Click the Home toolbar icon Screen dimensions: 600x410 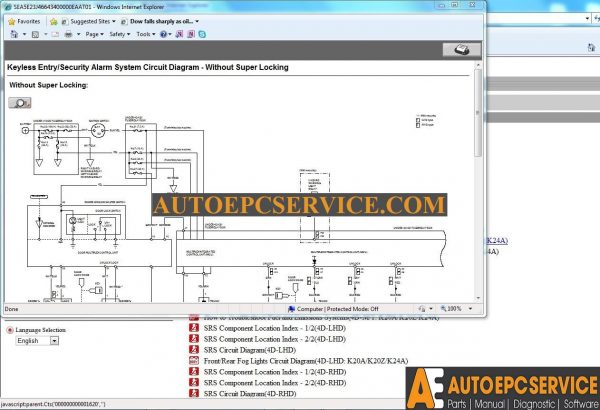[x=14, y=34]
